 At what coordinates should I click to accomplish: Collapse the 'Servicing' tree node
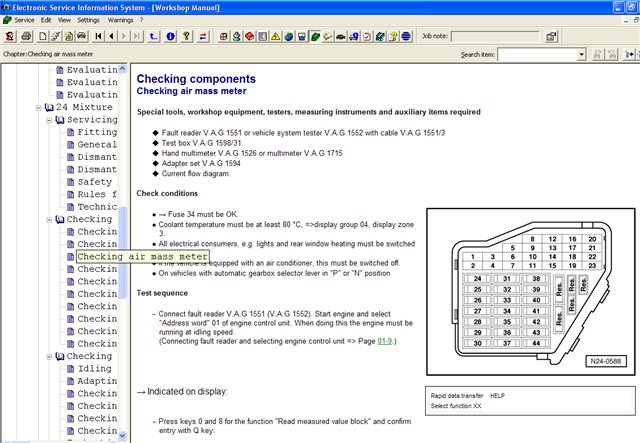49,120
